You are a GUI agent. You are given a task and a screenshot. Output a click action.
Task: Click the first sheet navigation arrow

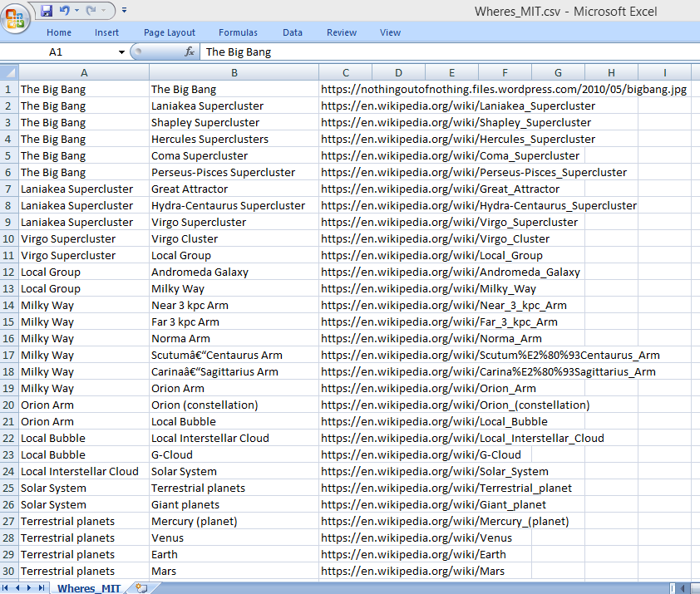click(5, 587)
